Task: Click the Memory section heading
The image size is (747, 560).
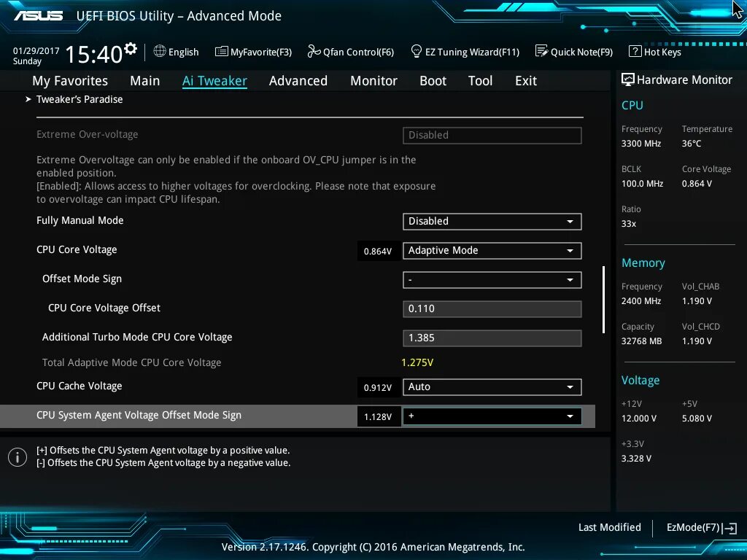Action: pyautogui.click(x=643, y=262)
